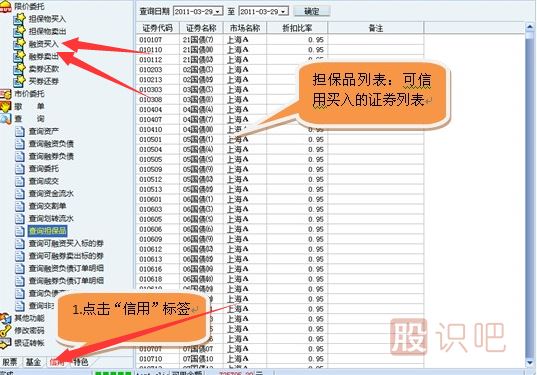Select row with code 010303

[x=279, y=89]
